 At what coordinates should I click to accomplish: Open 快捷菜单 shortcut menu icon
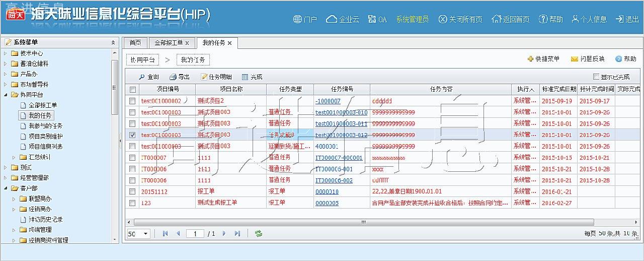coord(530,59)
